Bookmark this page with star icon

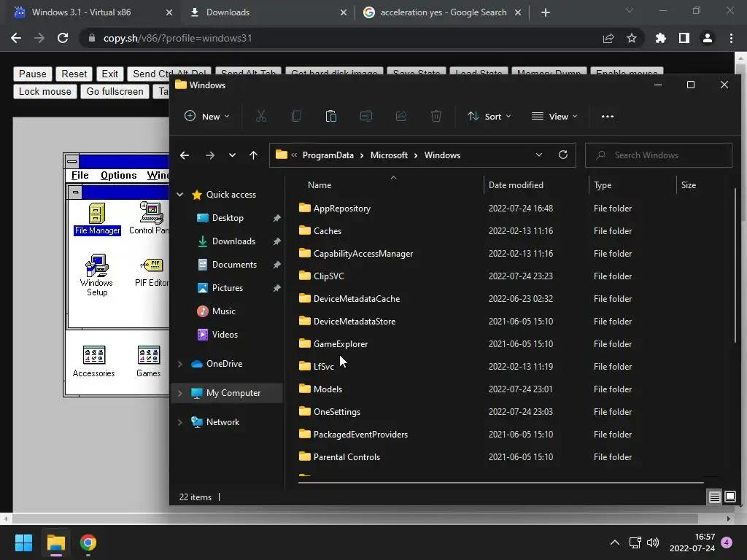632,38
